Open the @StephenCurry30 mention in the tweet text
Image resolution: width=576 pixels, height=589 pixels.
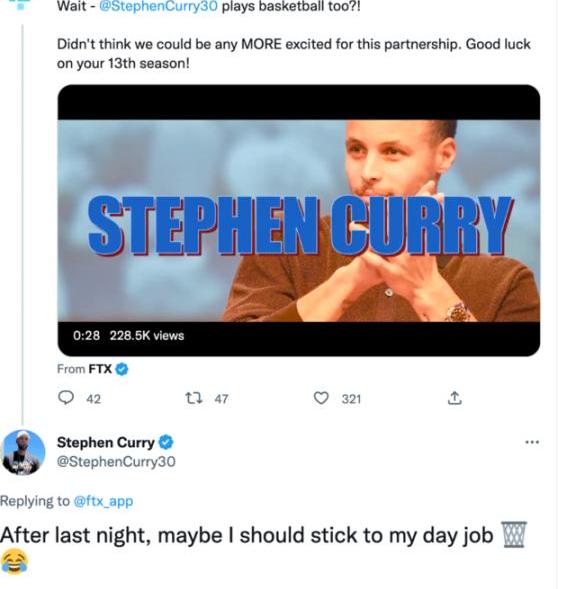coord(158,6)
